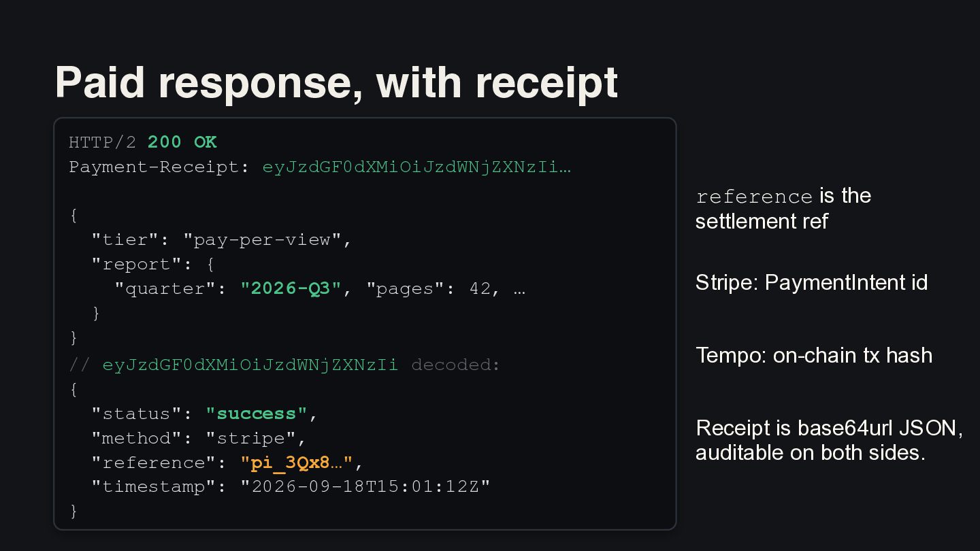This screenshot has width=980, height=551.
Task: Click the 'settlement ref' note text
Action: tap(762, 221)
